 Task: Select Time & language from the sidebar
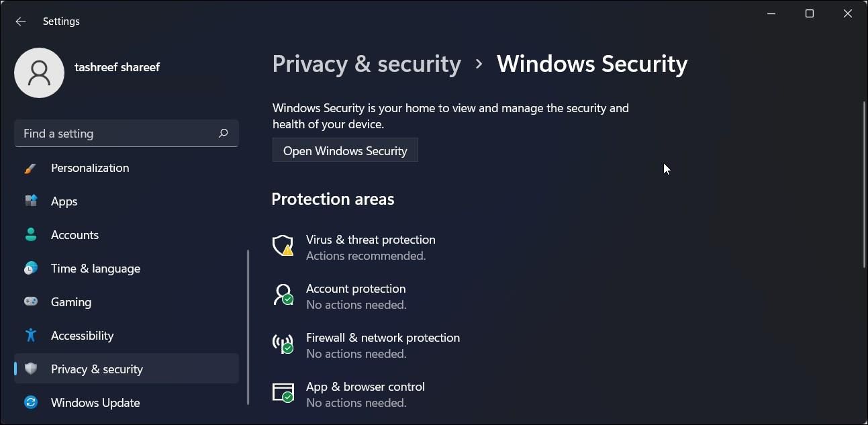95,268
